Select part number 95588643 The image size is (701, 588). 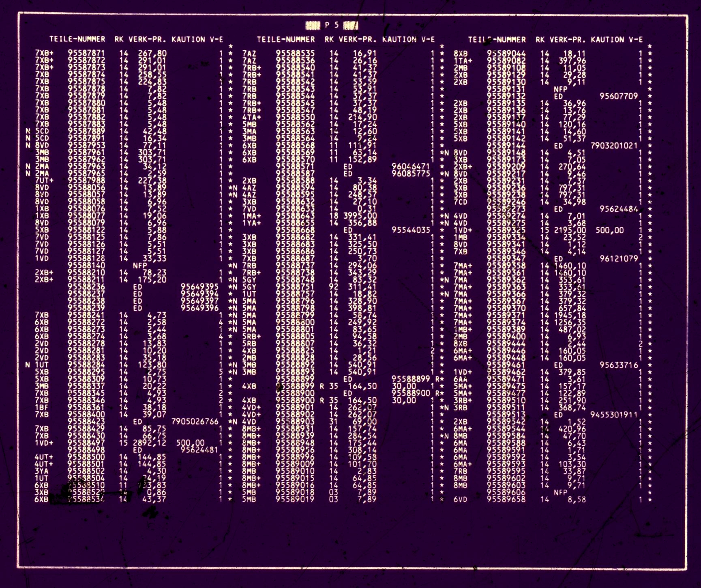pyautogui.click(x=296, y=216)
